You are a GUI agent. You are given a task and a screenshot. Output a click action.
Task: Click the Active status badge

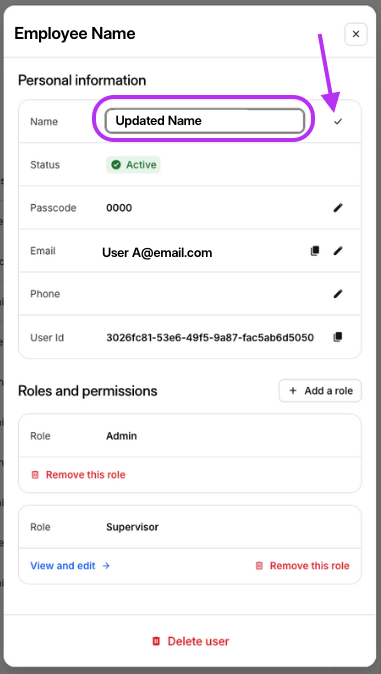[133, 165]
